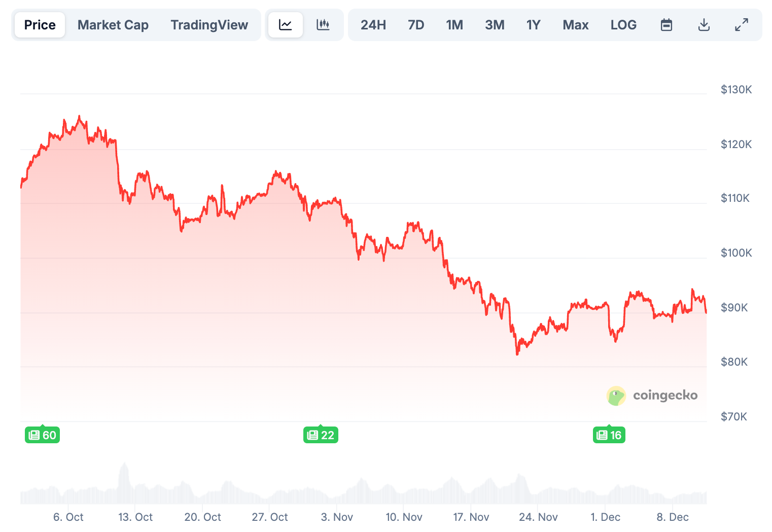Click the download chart icon
772x532 pixels.
(704, 24)
